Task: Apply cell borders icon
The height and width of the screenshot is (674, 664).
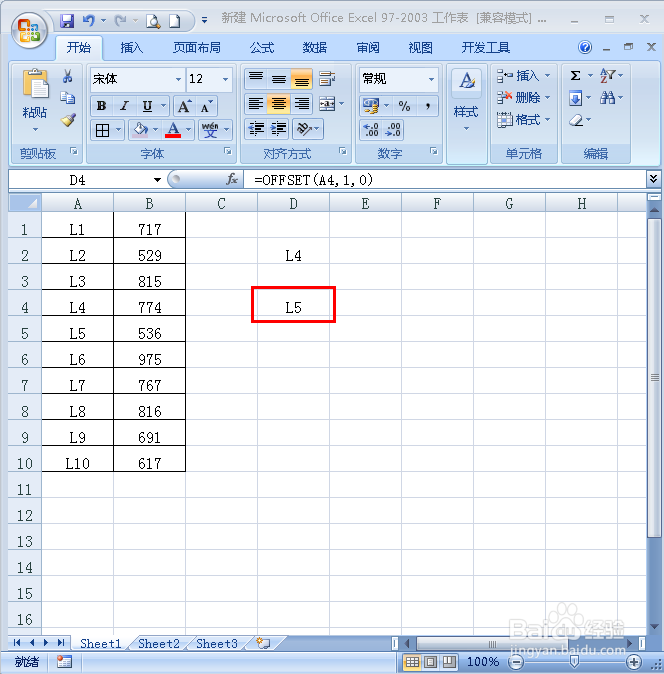Action: coord(102,130)
